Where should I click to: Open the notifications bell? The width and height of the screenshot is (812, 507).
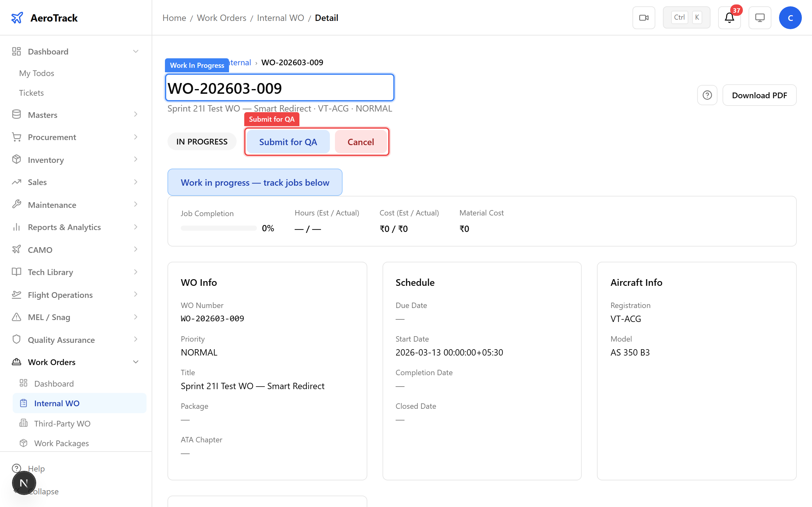(x=729, y=18)
